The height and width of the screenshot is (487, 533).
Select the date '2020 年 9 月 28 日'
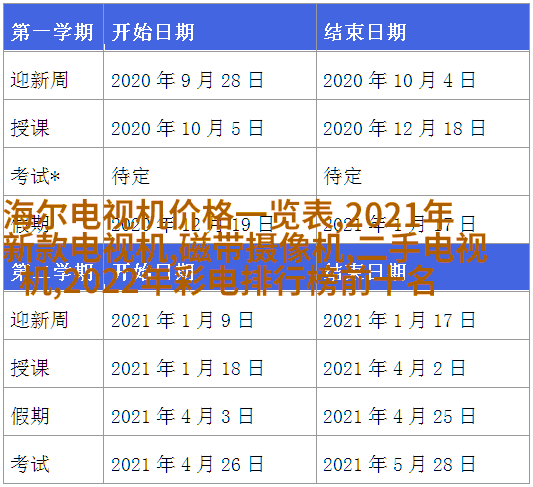187,80
